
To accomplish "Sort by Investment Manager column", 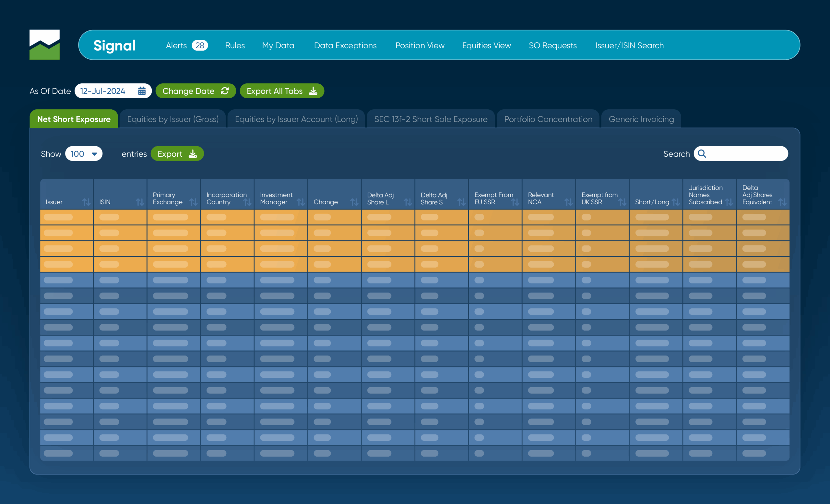I will tap(301, 202).
